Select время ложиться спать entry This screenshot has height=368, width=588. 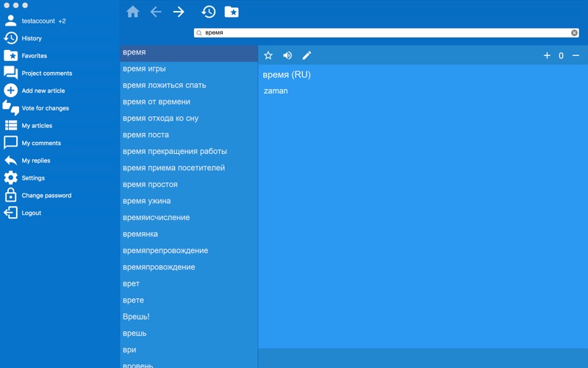189,85
